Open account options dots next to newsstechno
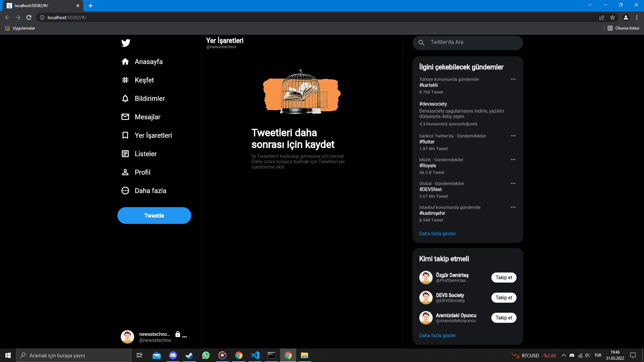 click(x=184, y=337)
